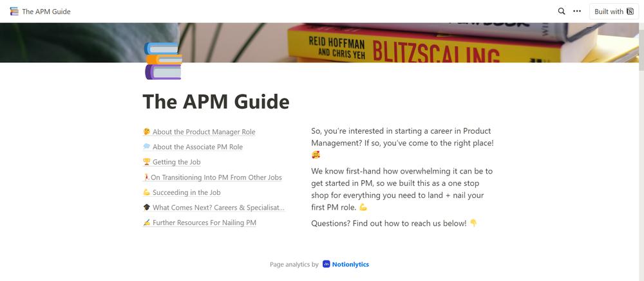
Task: Click the stacked books page icon
Action: [163, 60]
